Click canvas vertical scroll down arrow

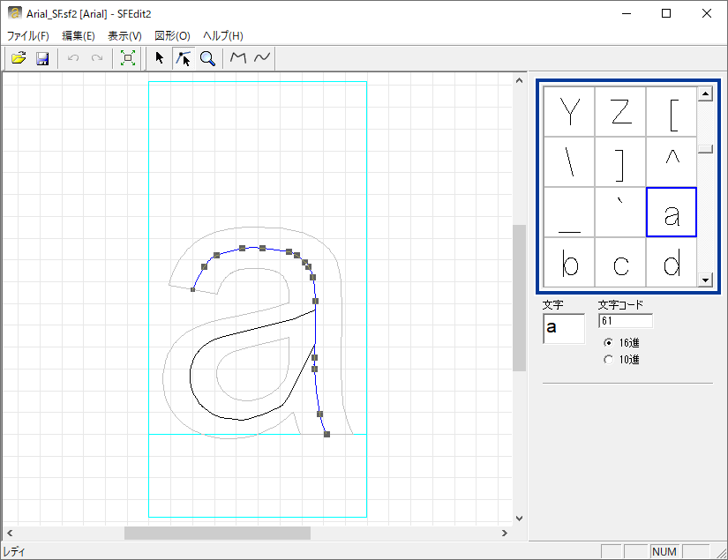point(519,519)
